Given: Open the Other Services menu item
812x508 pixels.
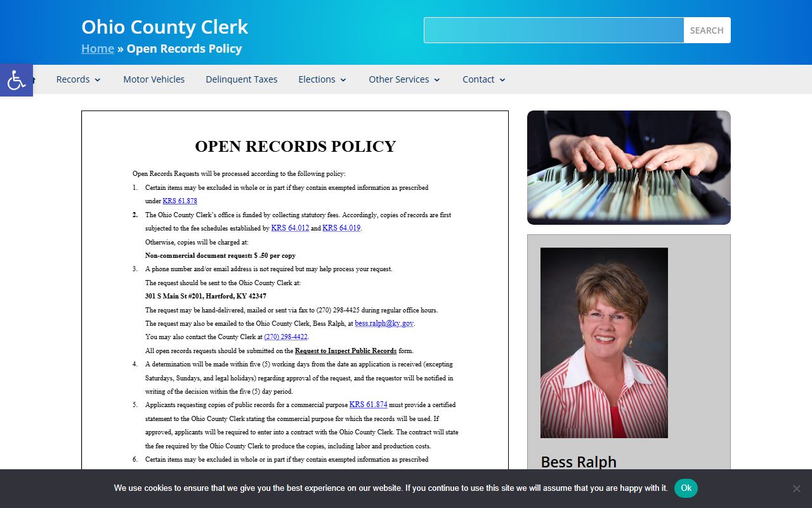Looking at the screenshot, I should (x=399, y=79).
